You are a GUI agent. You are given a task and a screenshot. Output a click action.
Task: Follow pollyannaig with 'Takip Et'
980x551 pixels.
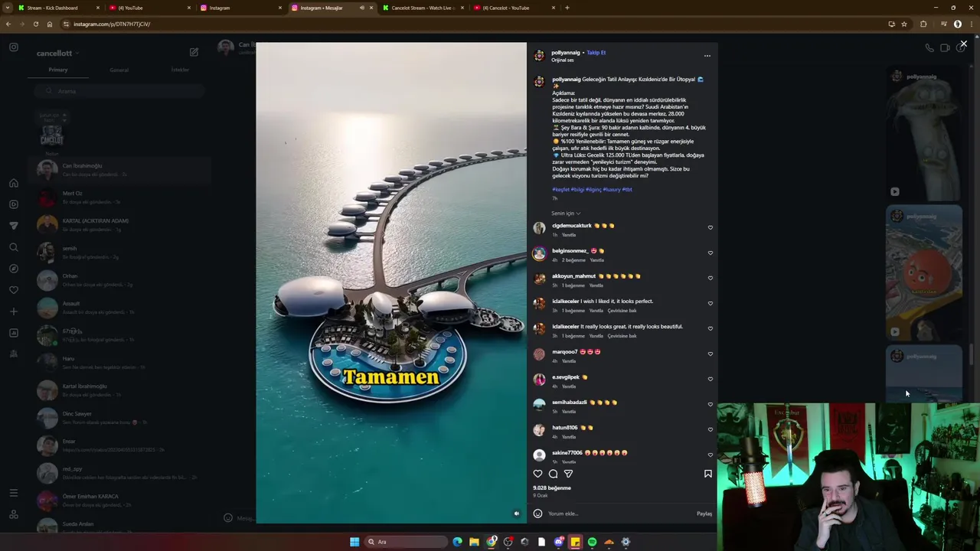point(596,53)
